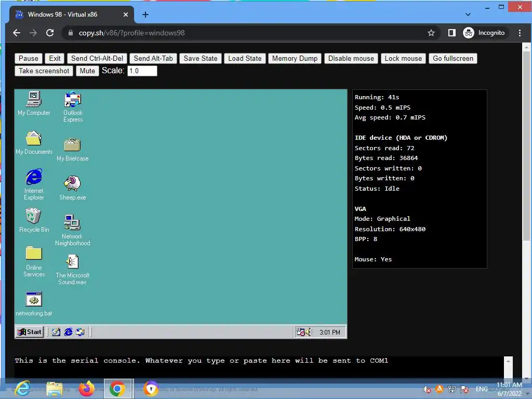This screenshot has width=532, height=399.
Task: Click the 'Status: Idle' text
Action: click(377, 188)
